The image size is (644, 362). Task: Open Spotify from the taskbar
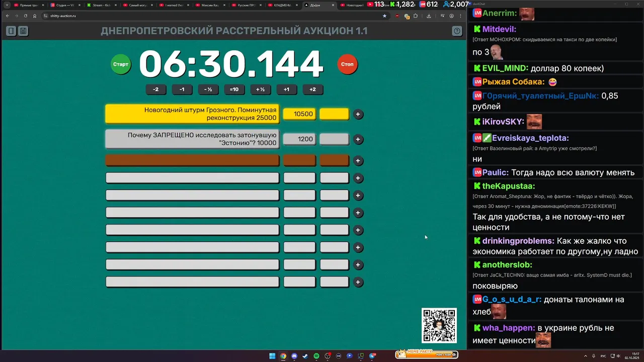pyautogui.click(x=316, y=356)
